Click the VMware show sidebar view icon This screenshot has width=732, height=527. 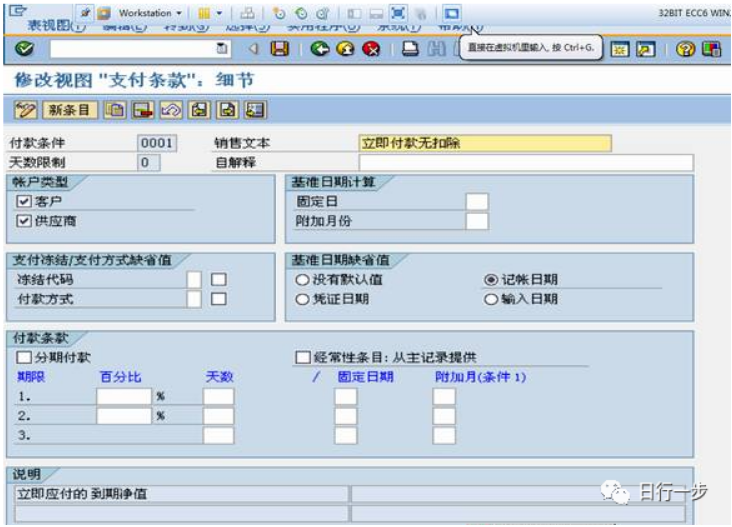click(354, 14)
